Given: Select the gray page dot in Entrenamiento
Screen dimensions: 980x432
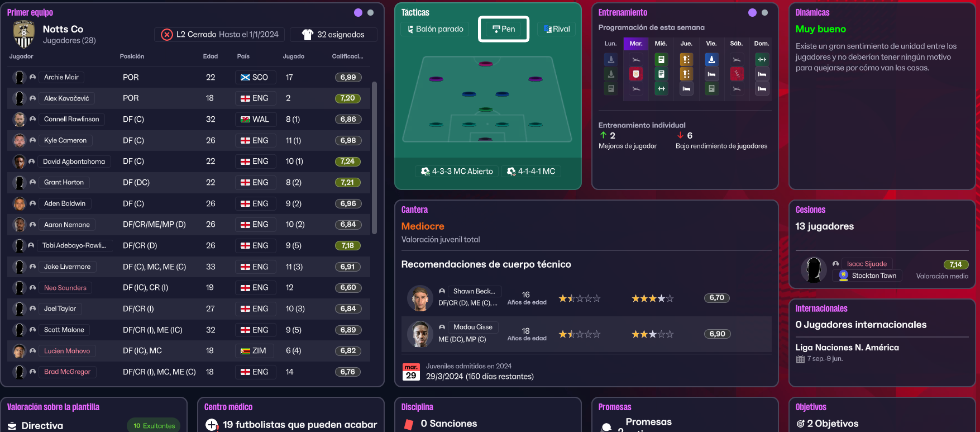Looking at the screenshot, I should (764, 12).
